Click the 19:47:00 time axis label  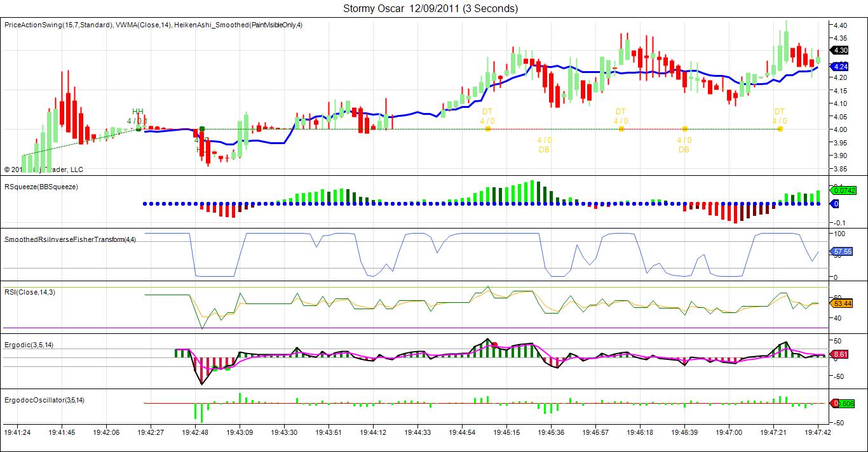tap(729, 433)
